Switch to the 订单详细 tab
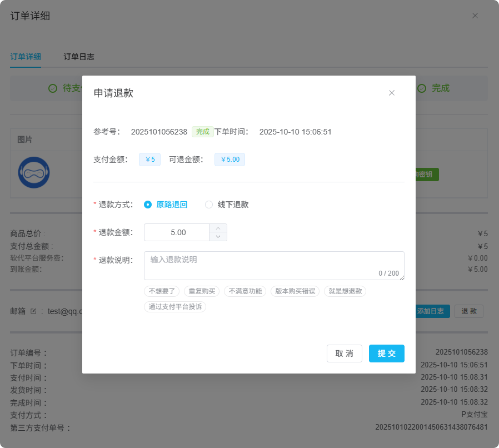 coord(26,57)
